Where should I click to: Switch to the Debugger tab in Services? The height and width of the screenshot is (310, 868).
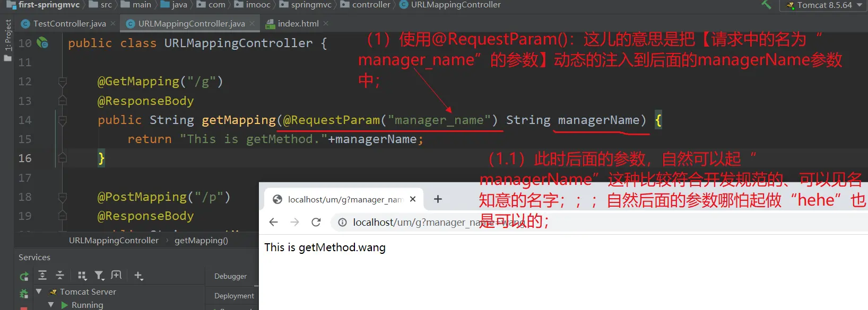(230, 276)
